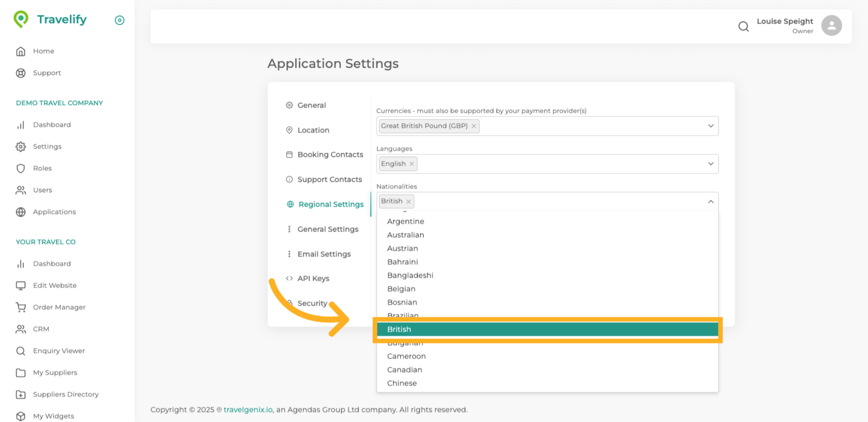Click the user avatar for Louise Speight
The height and width of the screenshot is (422, 868).
831,25
